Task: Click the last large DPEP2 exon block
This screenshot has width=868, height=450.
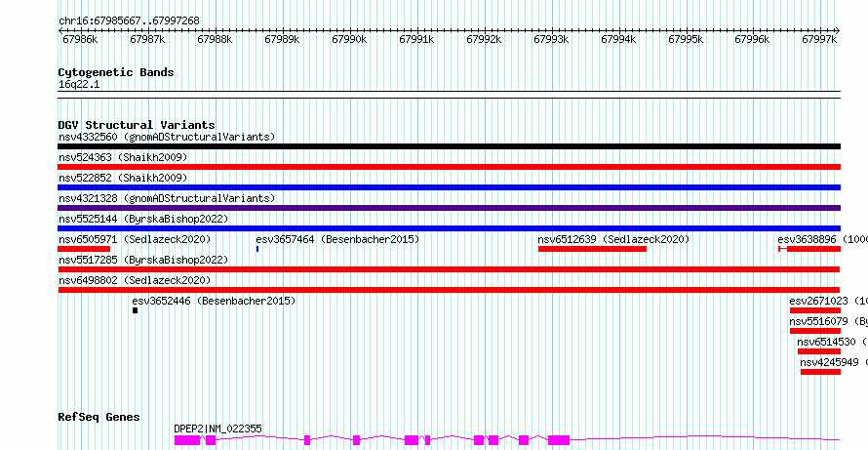Action: coord(559,440)
